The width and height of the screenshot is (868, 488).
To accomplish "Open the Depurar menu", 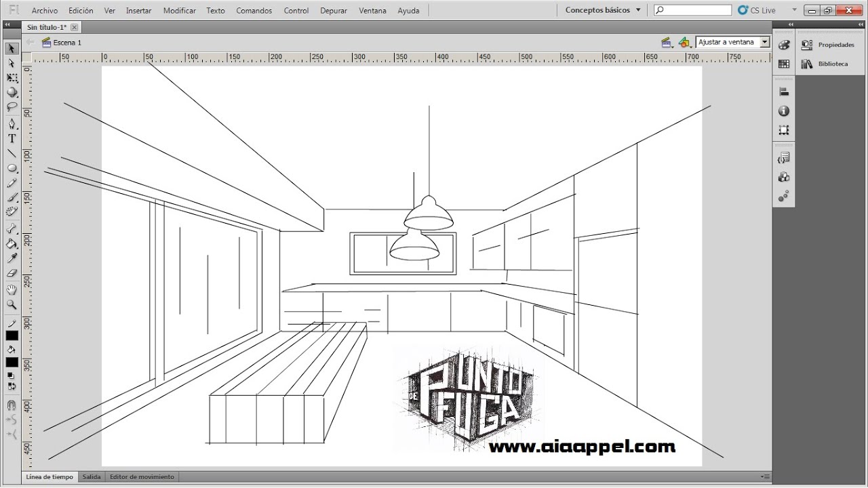I will click(334, 11).
